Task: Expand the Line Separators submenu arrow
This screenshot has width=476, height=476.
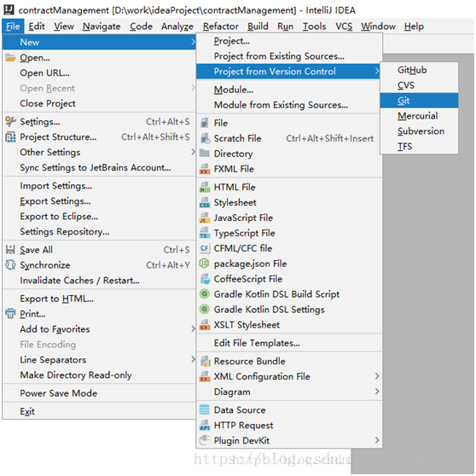Action: 193,359
